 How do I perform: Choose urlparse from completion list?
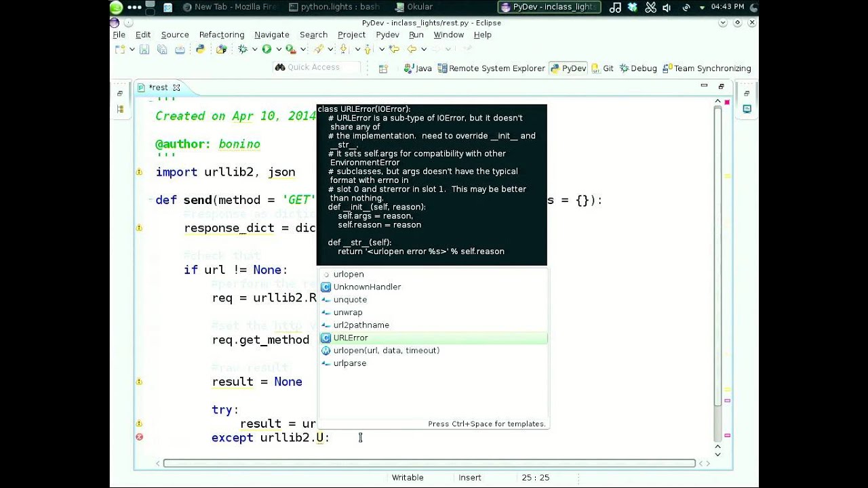(x=433, y=363)
